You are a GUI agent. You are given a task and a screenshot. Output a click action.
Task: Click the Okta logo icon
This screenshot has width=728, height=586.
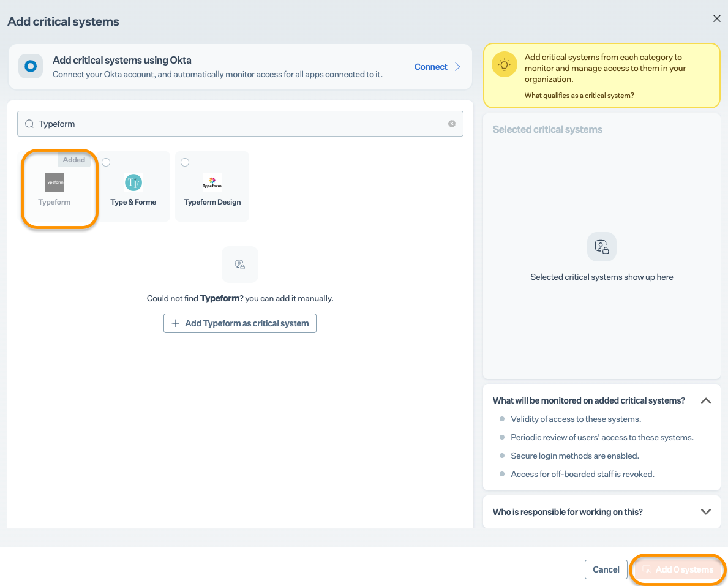(31, 66)
